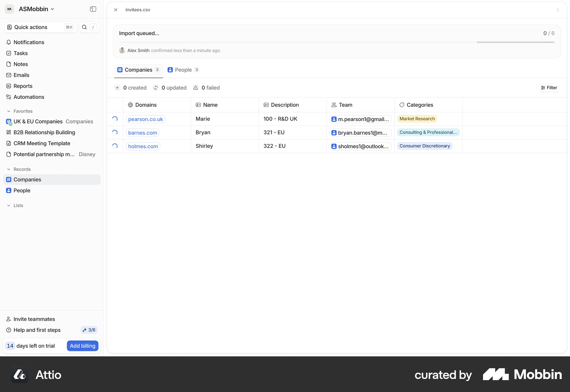
Task: Select the Companies tab
Action: tap(138, 70)
